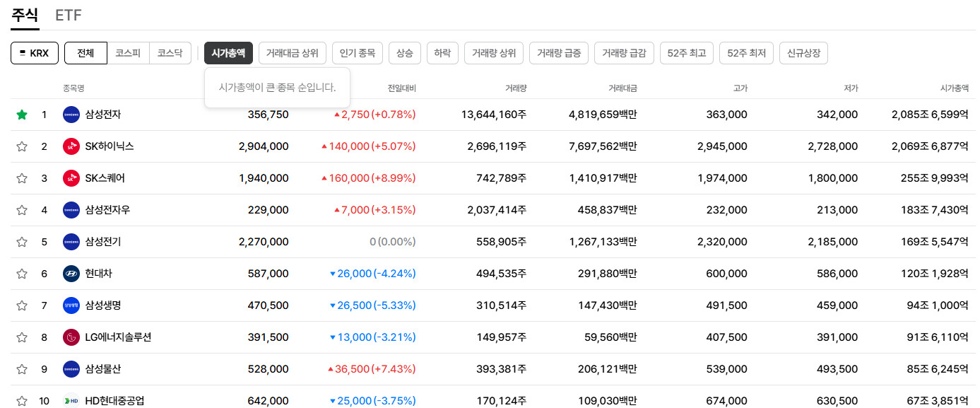Screen dimensions: 980x408
Task: Click the 삼성생명 blue logo
Action: pos(71,305)
